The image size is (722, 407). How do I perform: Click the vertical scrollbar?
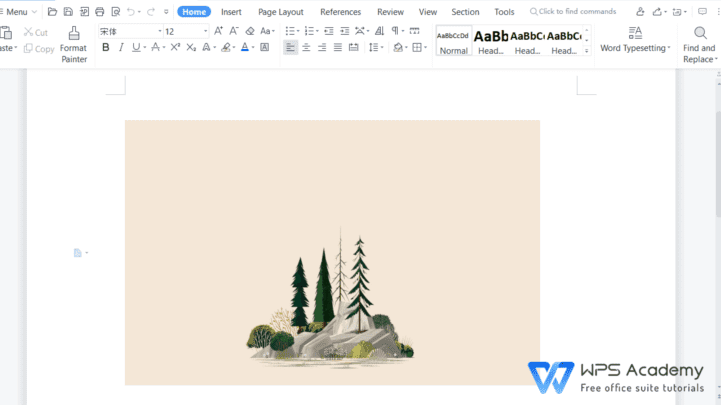click(718, 163)
